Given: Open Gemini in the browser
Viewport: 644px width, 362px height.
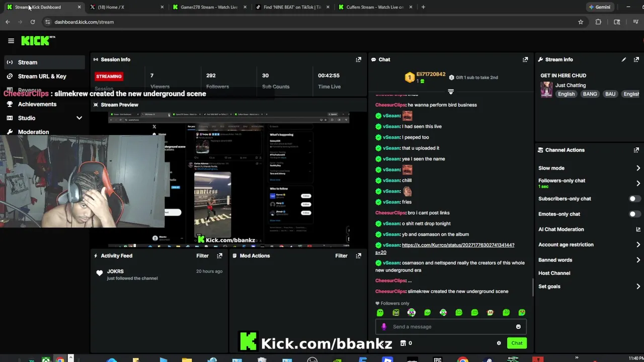Looking at the screenshot, I should click(x=599, y=7).
